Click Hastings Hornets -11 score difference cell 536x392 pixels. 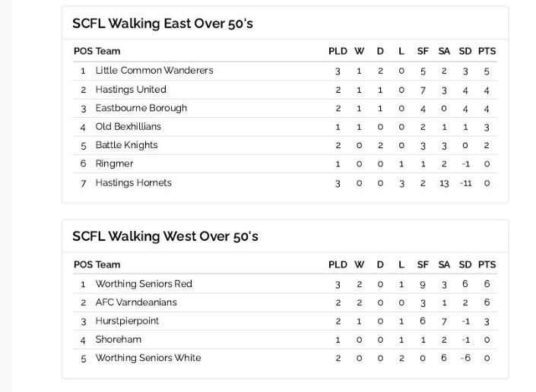[x=465, y=183]
